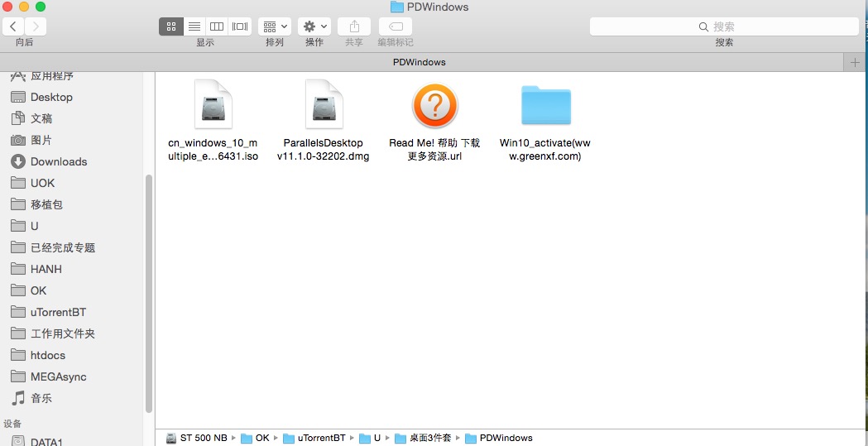Switch to Cover Flow view mode

pyautogui.click(x=240, y=26)
